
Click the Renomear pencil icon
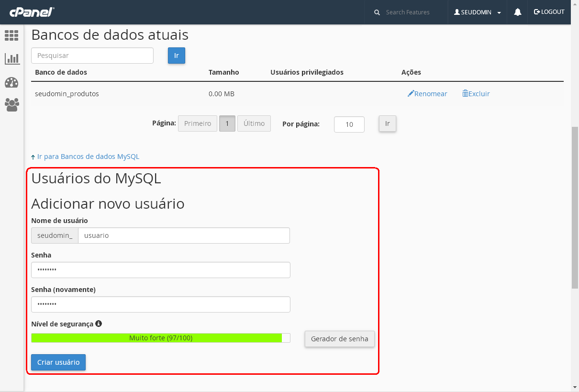click(x=411, y=94)
